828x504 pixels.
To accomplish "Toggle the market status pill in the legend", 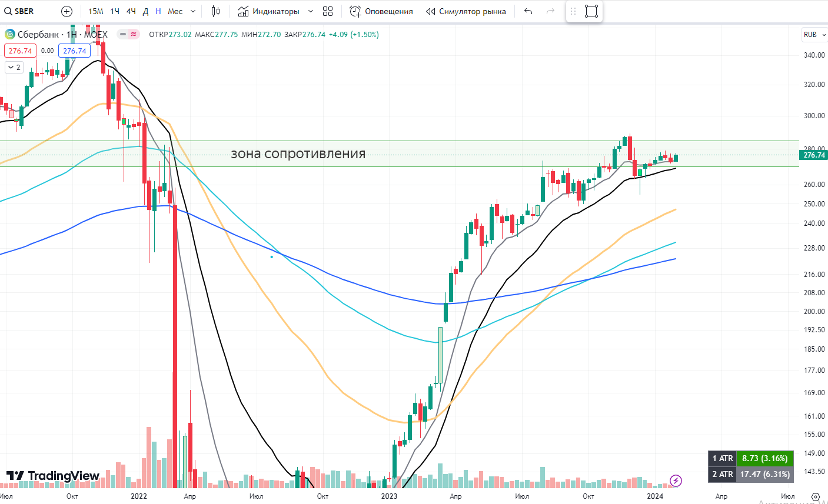I will pyautogui.click(x=128, y=35).
